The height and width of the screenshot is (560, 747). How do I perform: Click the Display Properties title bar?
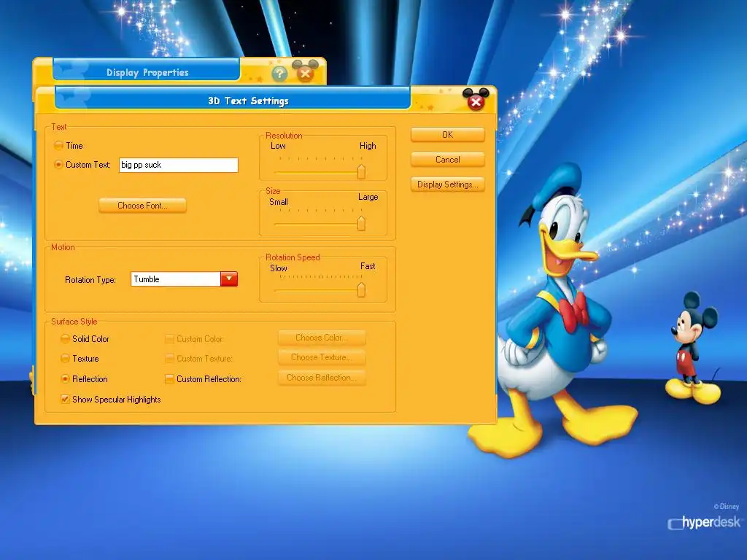click(x=147, y=72)
